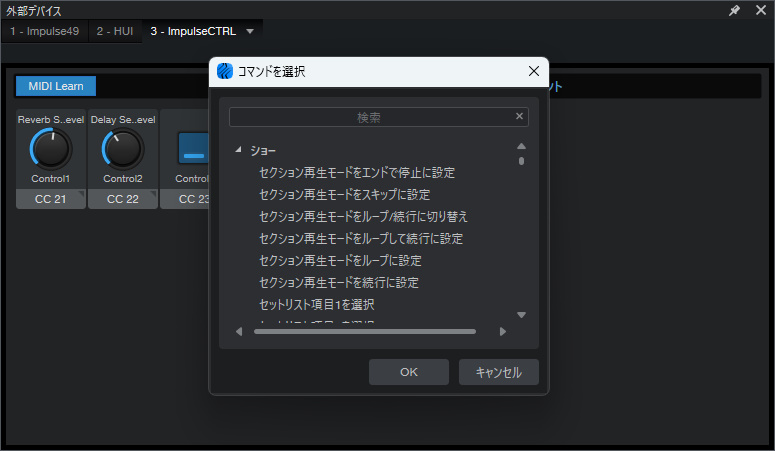The image size is (775, 451).
Task: Click the horizontal scroll right arrow
Action: (x=502, y=331)
